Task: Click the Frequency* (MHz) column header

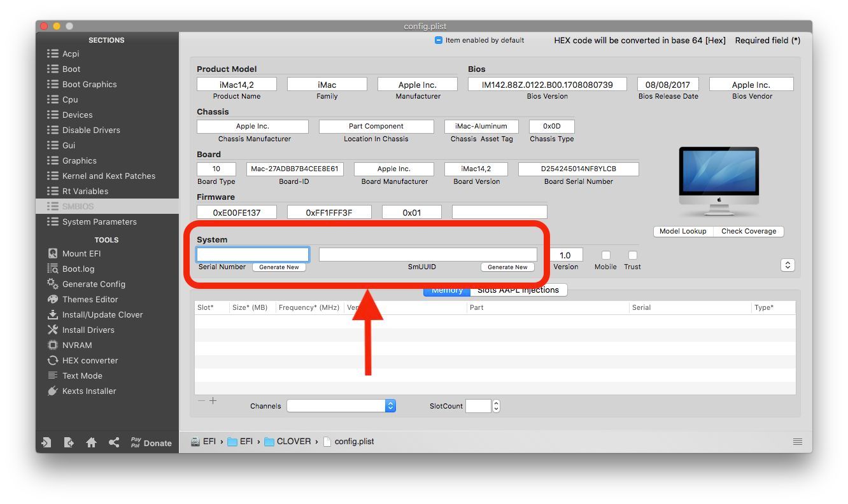Action: pyautogui.click(x=309, y=307)
